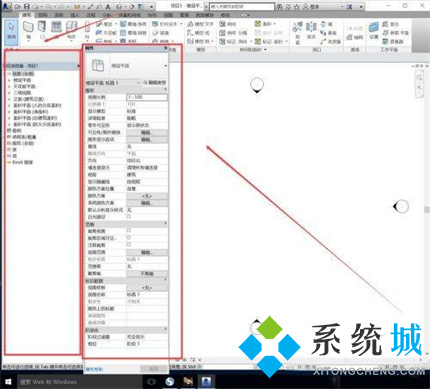
Task: Choose the By Face opening tool
Action: pyautogui.click(x=297, y=32)
